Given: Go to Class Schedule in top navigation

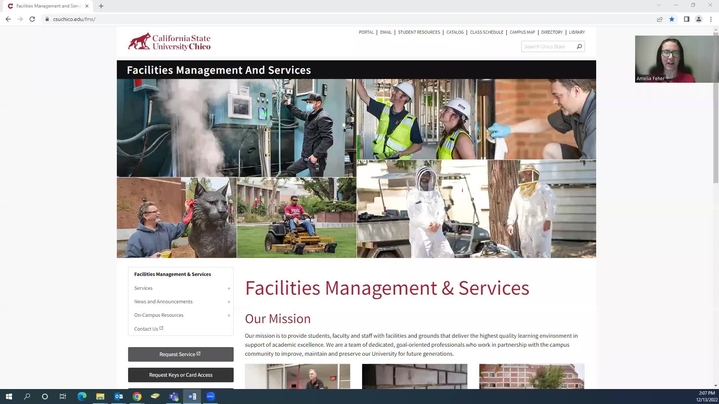Looking at the screenshot, I should [x=486, y=32].
